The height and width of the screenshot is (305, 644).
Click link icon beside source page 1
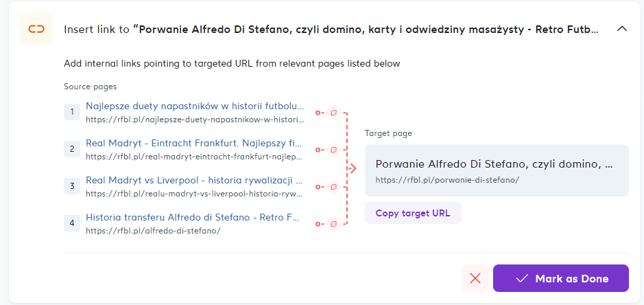click(x=334, y=112)
